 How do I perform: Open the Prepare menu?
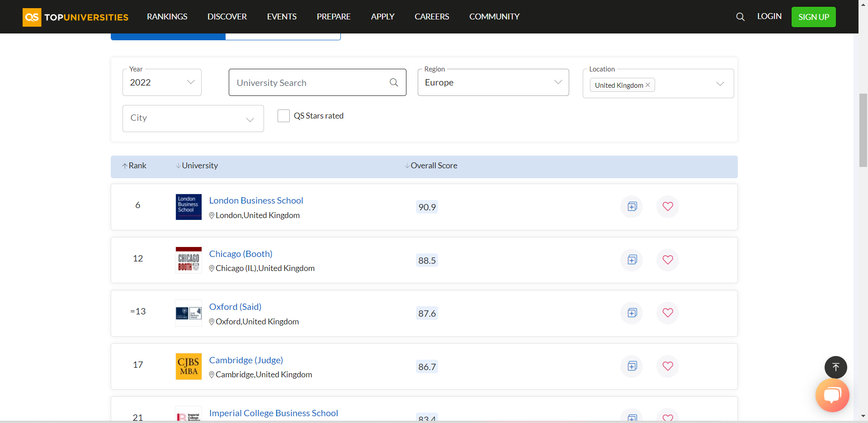[x=334, y=17]
